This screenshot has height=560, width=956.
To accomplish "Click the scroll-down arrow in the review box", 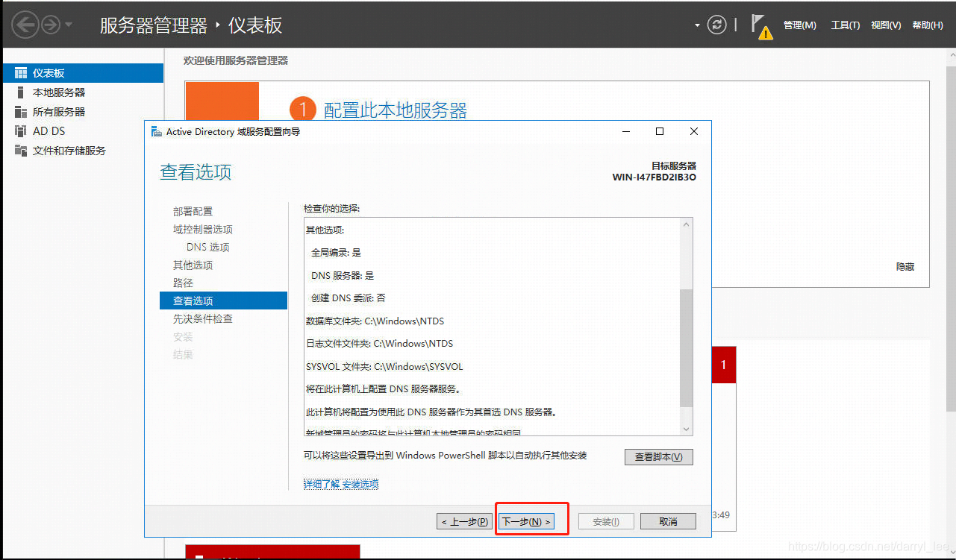I will (687, 429).
